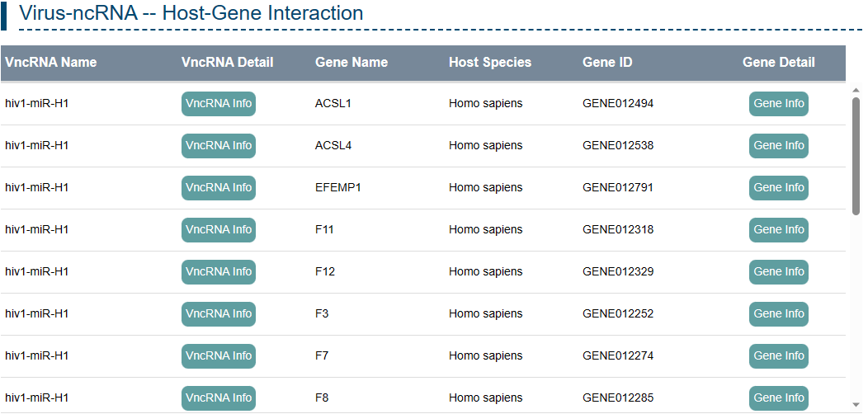Open VncRNA Info in F12 row
This screenshot has height=414, width=868.
click(x=219, y=272)
